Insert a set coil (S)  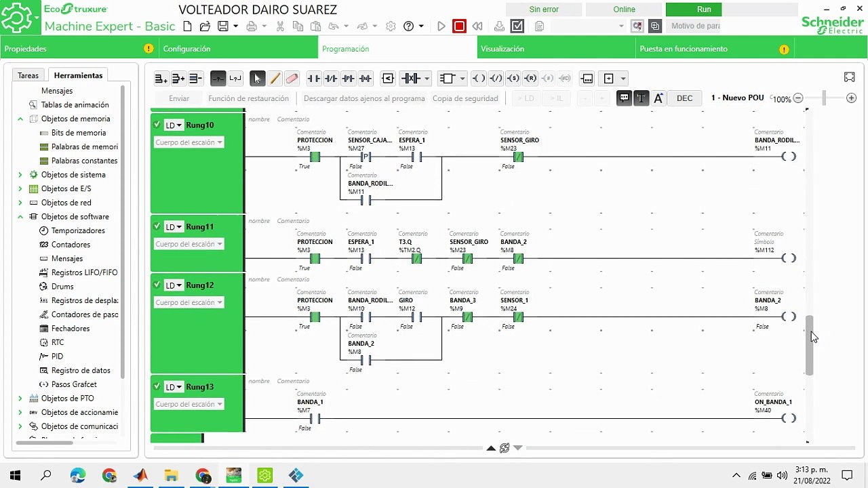click(x=513, y=79)
